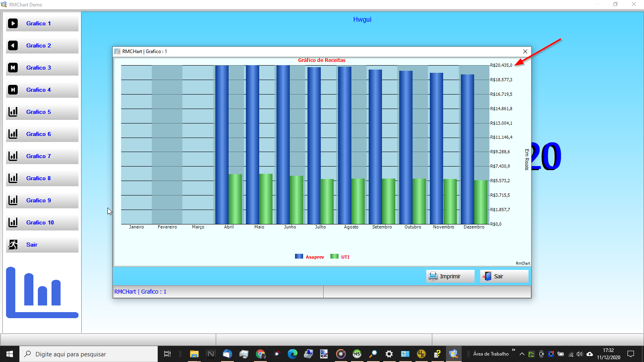Viewport: 644px width, 362px height.
Task: Show hidden system tray icons
Action: [x=522, y=354]
